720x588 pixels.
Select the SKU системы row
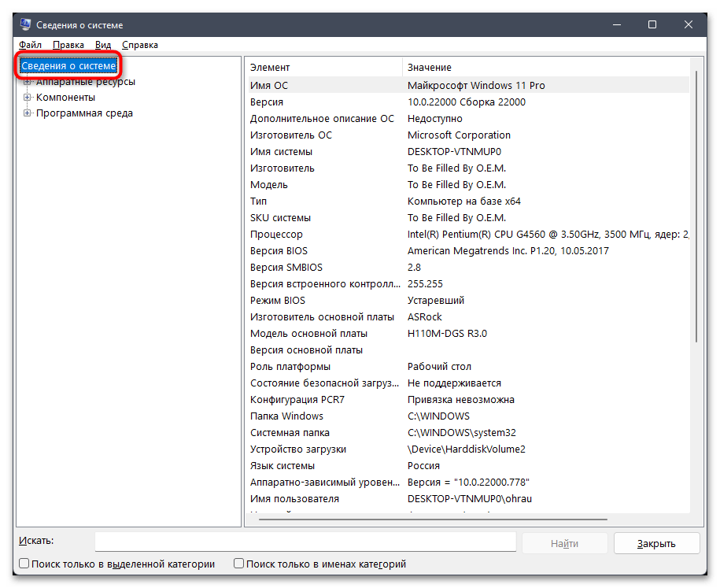point(467,218)
